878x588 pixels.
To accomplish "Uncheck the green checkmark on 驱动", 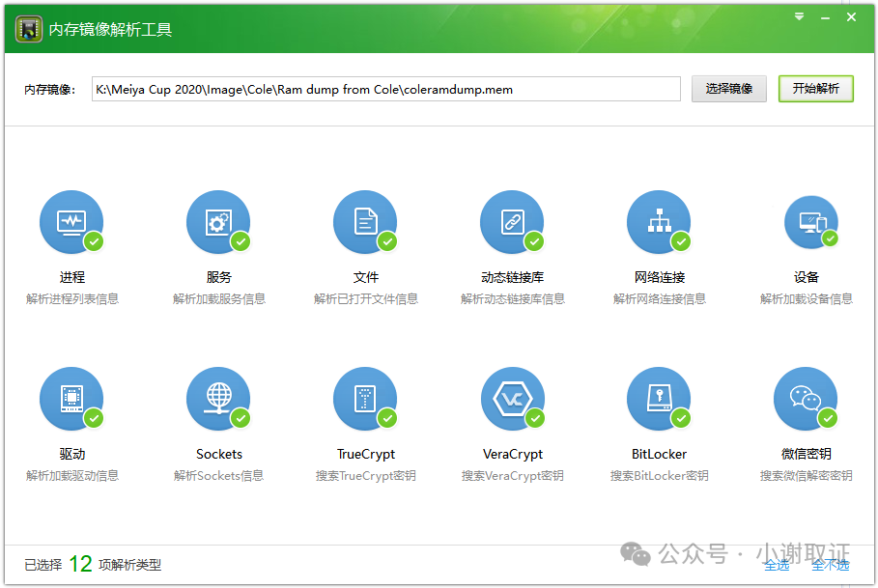I will [x=94, y=418].
